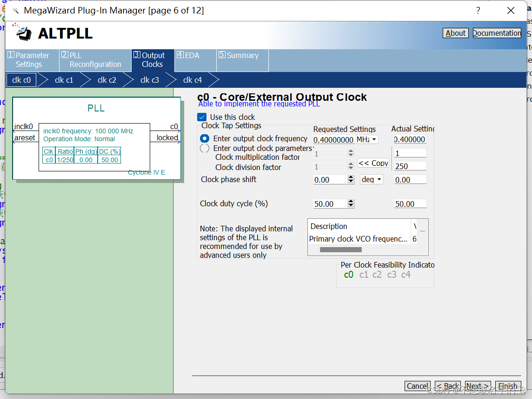Open the PLL Reconfiguration tab
The width and height of the screenshot is (532, 399).
95,60
